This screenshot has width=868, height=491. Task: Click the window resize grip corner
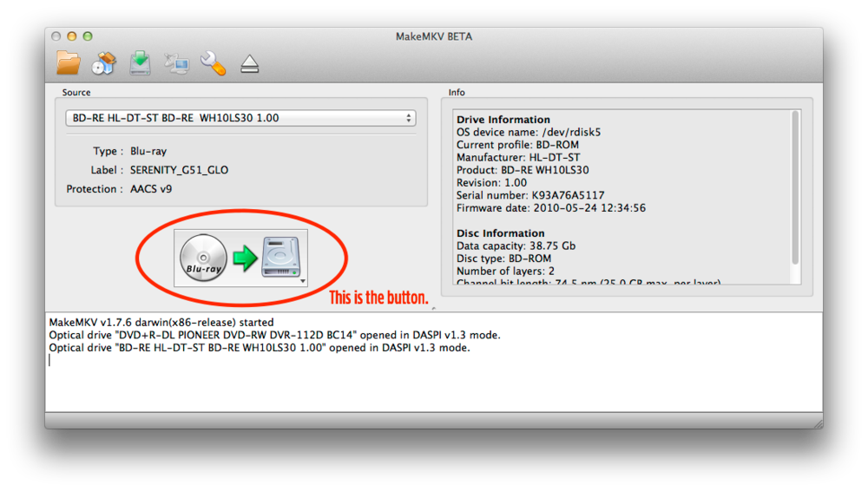coord(819,423)
